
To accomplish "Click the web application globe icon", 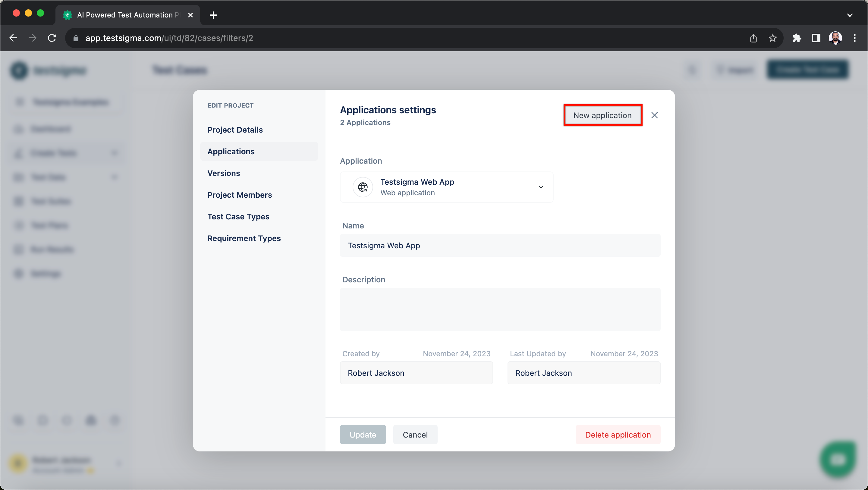I will (363, 187).
